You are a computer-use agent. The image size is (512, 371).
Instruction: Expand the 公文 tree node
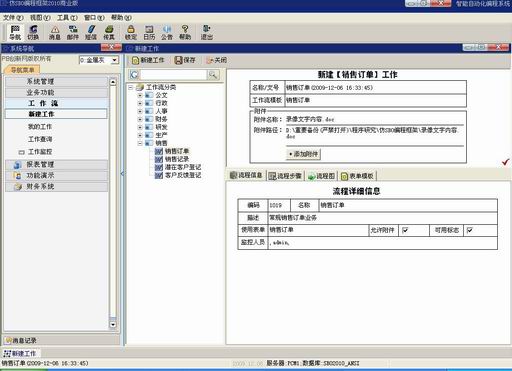click(x=140, y=95)
